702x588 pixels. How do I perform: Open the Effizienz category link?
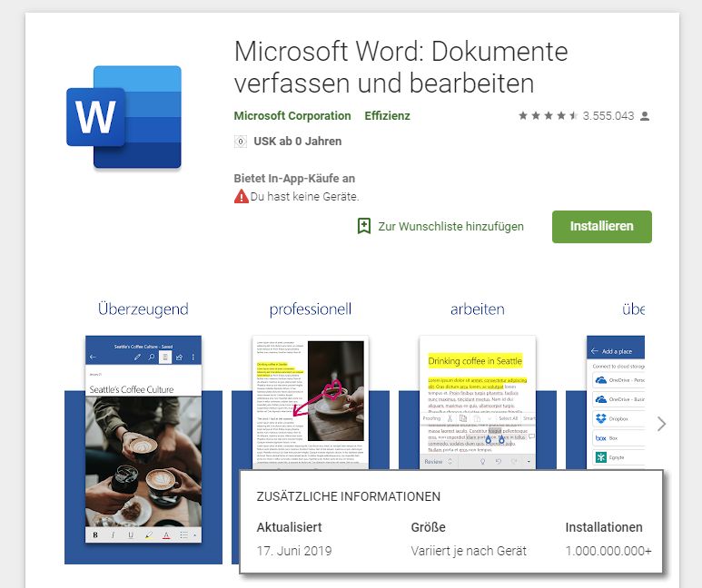[x=387, y=116]
